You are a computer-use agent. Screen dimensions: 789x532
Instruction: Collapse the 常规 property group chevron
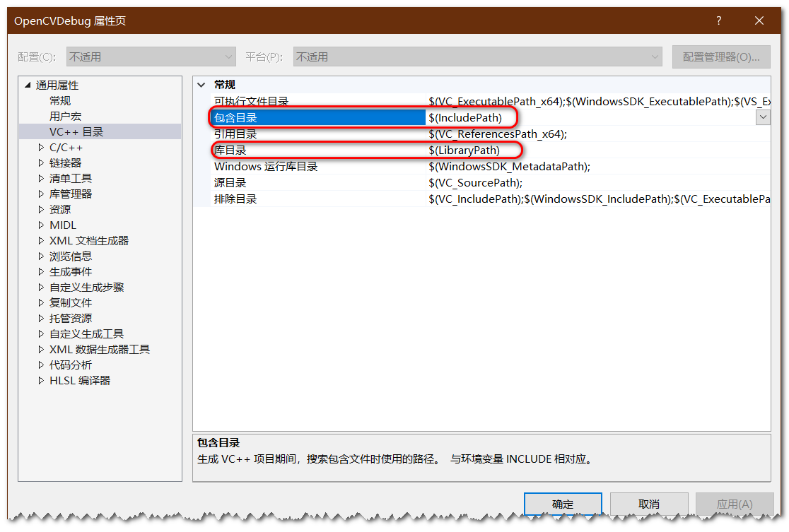coord(201,85)
